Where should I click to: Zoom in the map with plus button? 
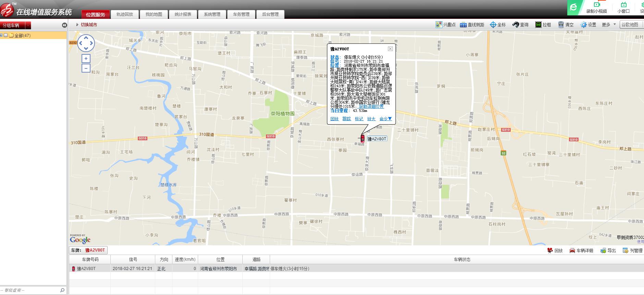click(86, 59)
